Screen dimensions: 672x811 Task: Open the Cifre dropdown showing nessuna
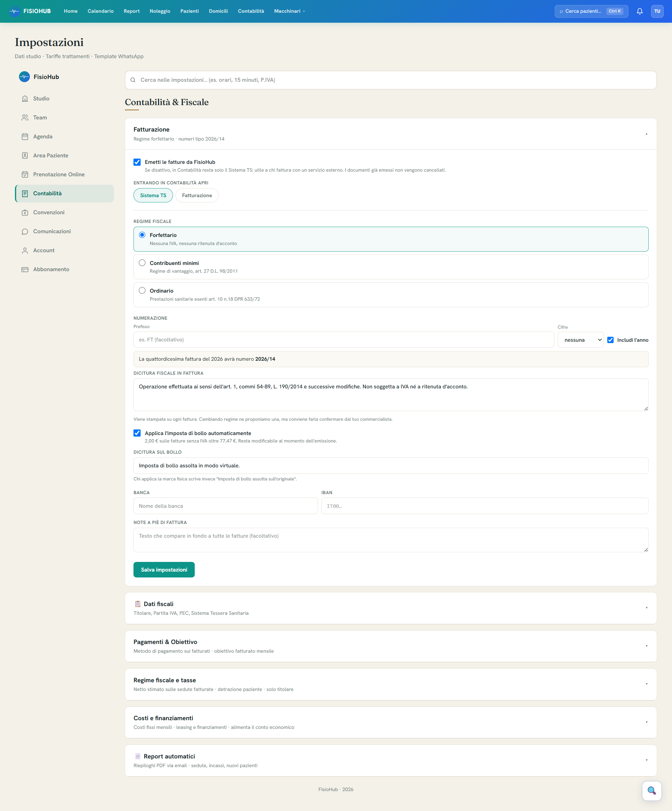tap(581, 340)
